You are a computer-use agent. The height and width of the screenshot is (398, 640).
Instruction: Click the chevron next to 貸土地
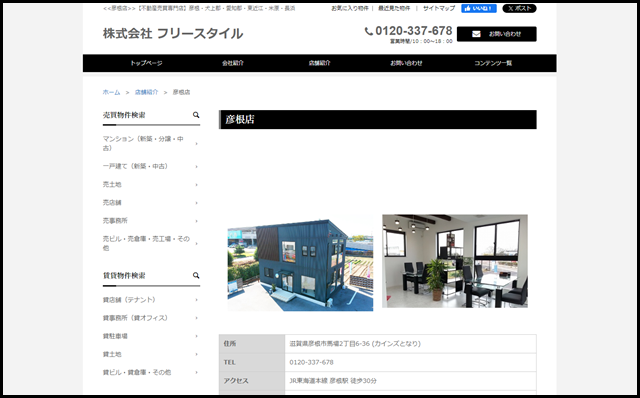(x=196, y=354)
